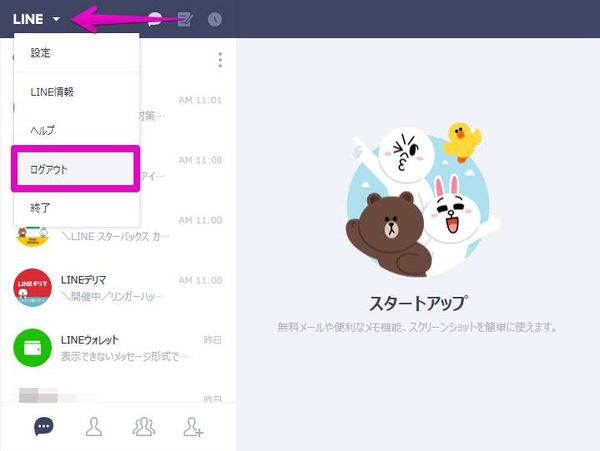Image resolution: width=600 pixels, height=451 pixels.
Task: Switch to the chats tab icon
Action: point(44,427)
